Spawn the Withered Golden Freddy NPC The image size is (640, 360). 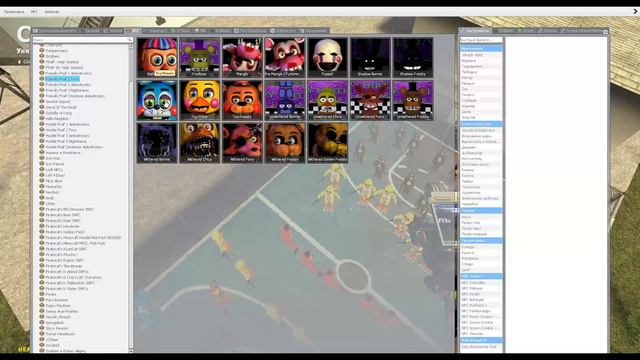click(x=327, y=143)
